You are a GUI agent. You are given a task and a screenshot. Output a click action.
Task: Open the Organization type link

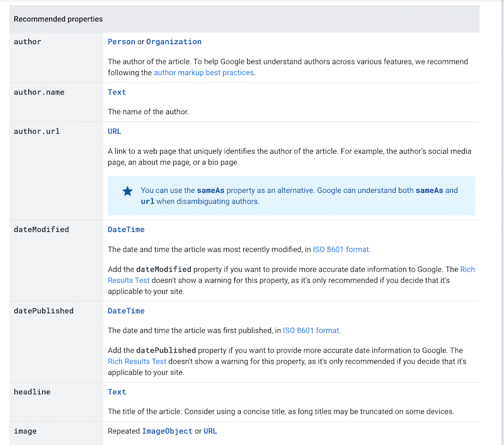[x=174, y=42]
